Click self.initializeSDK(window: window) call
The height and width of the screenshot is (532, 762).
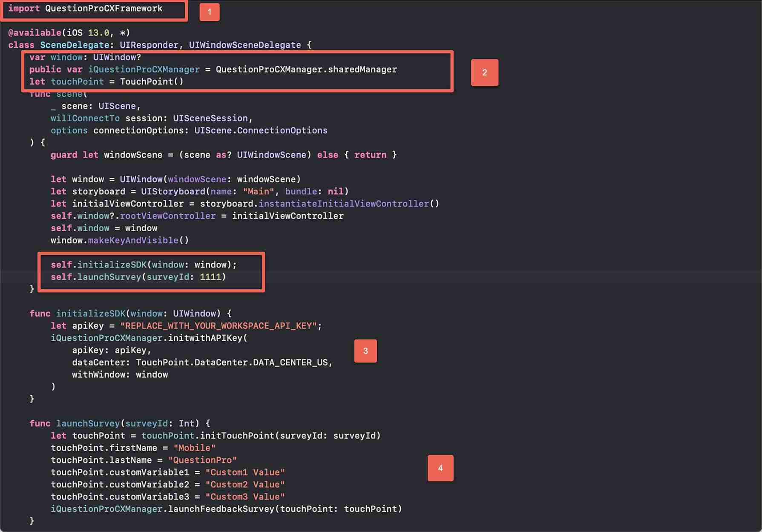point(144,265)
